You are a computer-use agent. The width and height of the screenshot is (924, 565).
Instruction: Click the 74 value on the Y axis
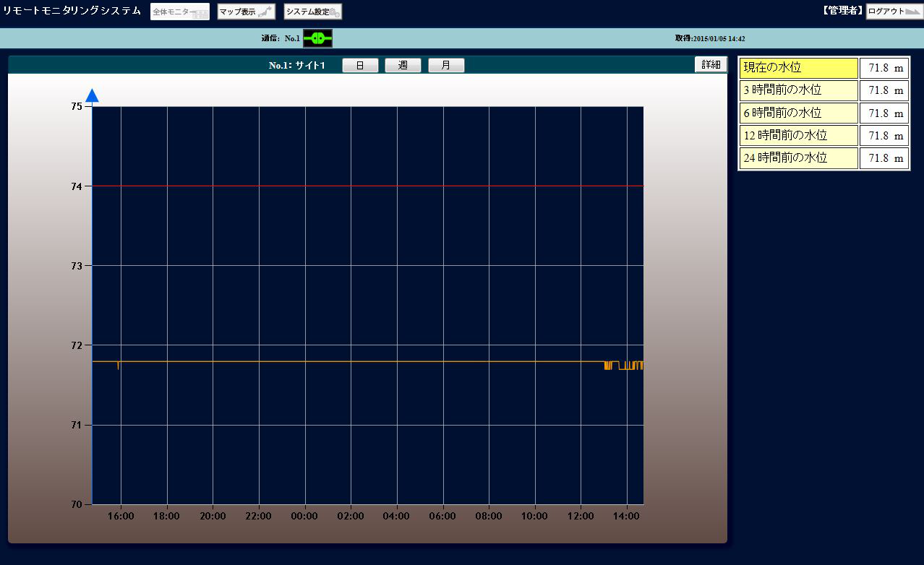pyautogui.click(x=77, y=186)
